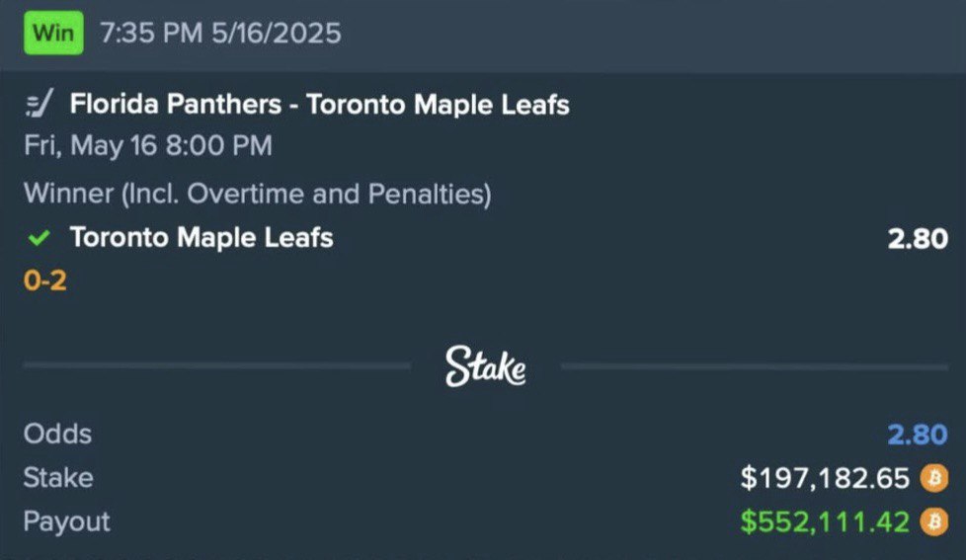Click the white 2.80 selection odds

918,239
